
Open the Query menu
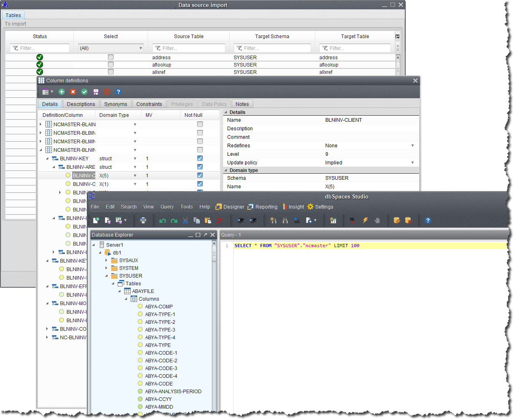(x=167, y=207)
